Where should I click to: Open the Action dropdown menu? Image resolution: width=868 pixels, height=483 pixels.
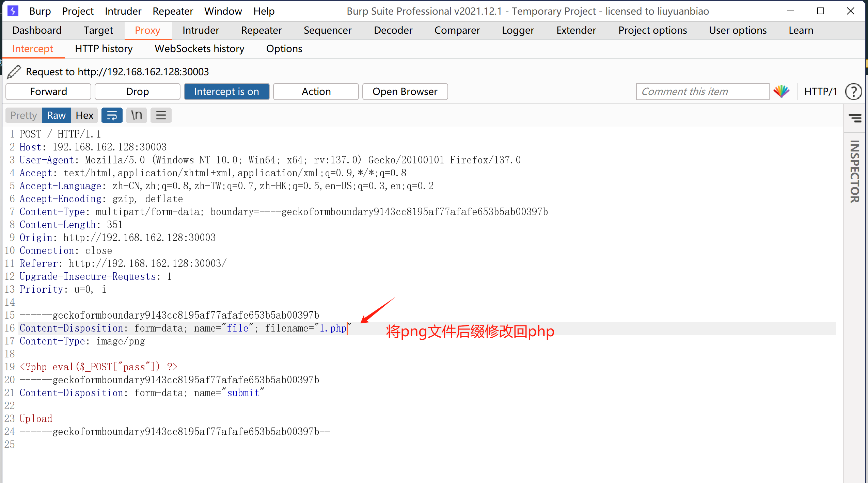click(316, 92)
